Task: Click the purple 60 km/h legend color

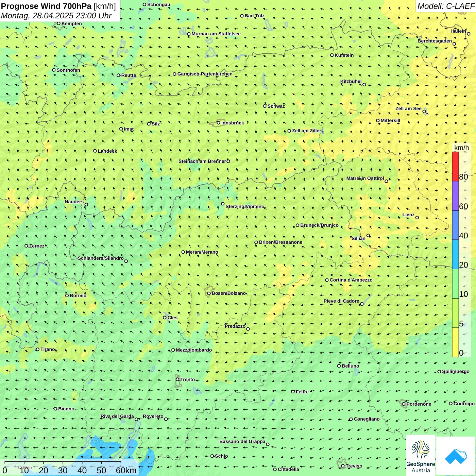Action: coord(455,196)
